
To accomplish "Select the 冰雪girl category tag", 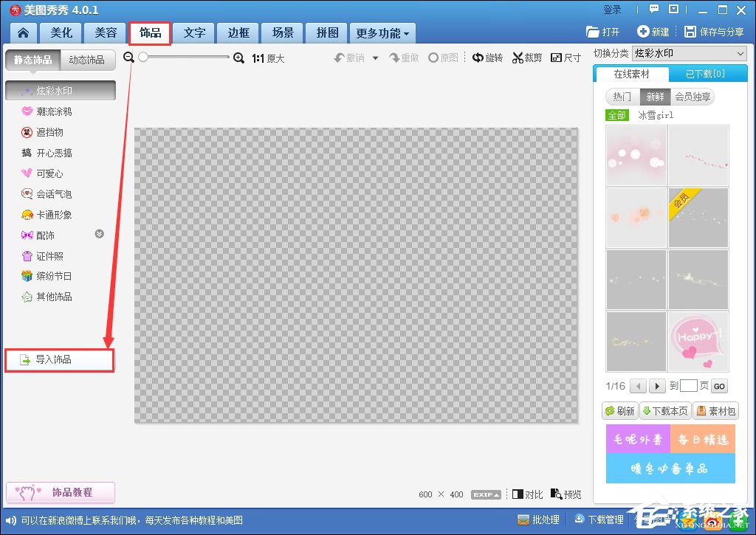I will coord(656,115).
